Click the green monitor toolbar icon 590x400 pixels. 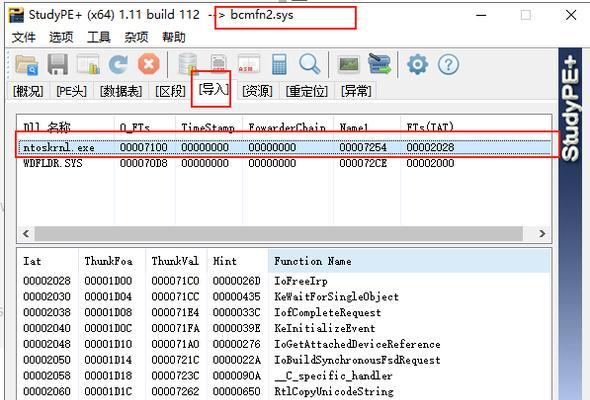[349, 64]
